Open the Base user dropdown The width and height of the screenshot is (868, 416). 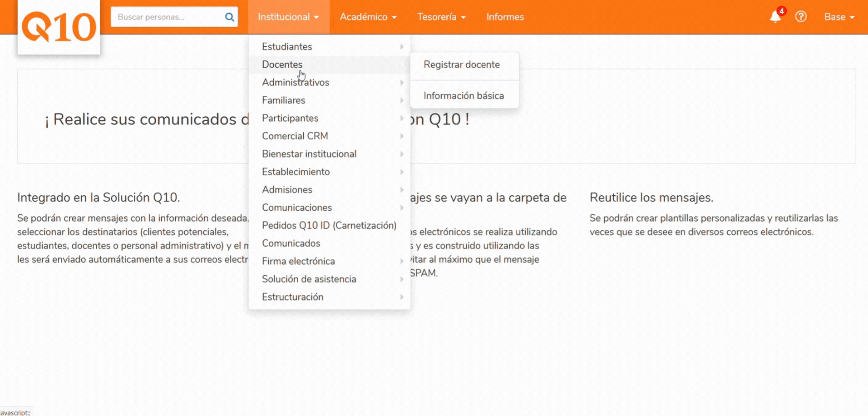point(839,17)
